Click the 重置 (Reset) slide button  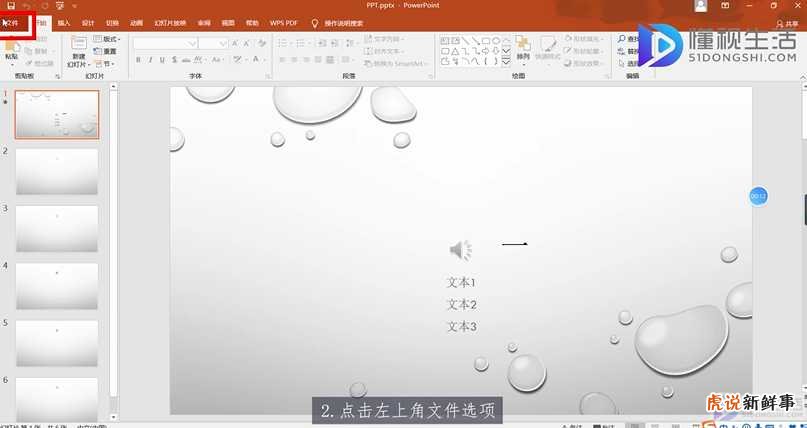point(106,51)
